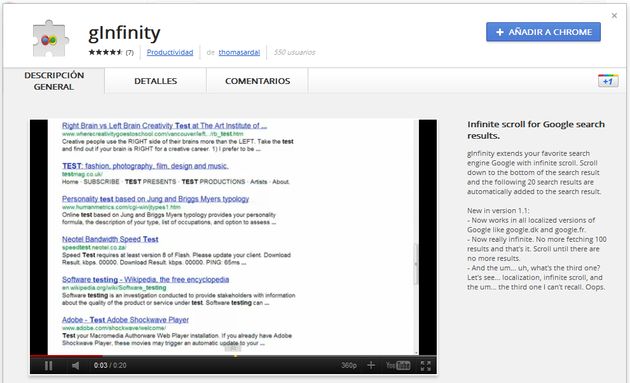The width and height of the screenshot is (630, 383).
Task: Click Personality test Jung and Briggs link
Action: [x=155, y=199]
